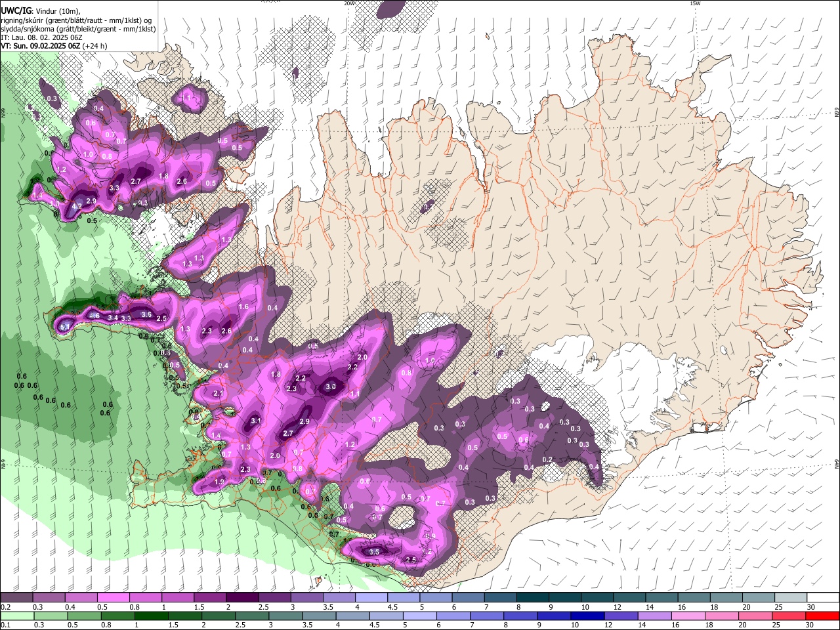Image resolution: width=840 pixels, height=630 pixels.
Task: Pick rain scale swatch between 8 and 9
Action: tap(520, 616)
